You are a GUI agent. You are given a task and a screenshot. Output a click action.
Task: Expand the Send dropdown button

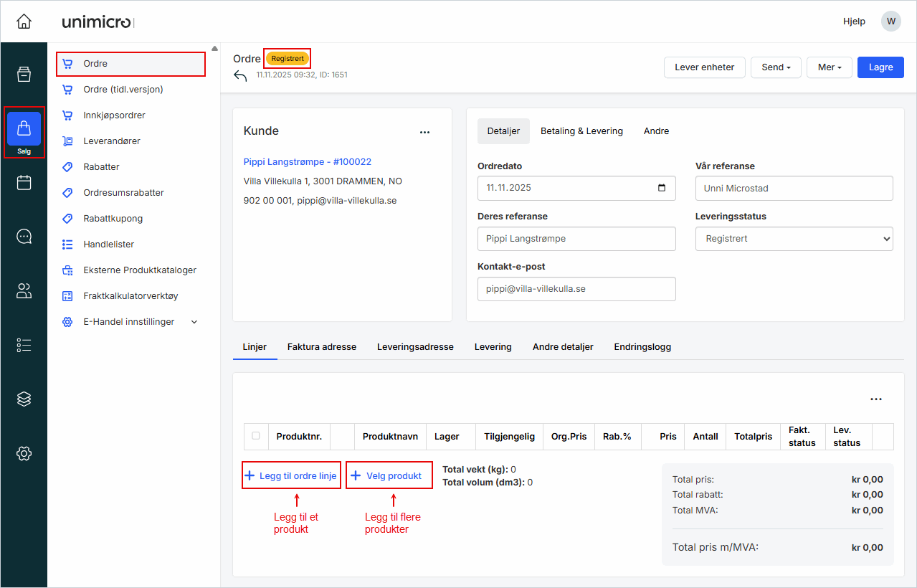click(776, 67)
